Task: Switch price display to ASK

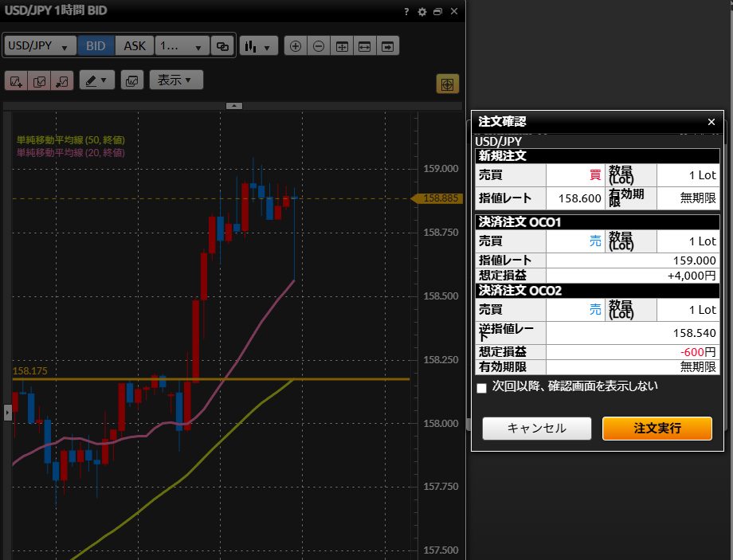Action: (x=135, y=45)
